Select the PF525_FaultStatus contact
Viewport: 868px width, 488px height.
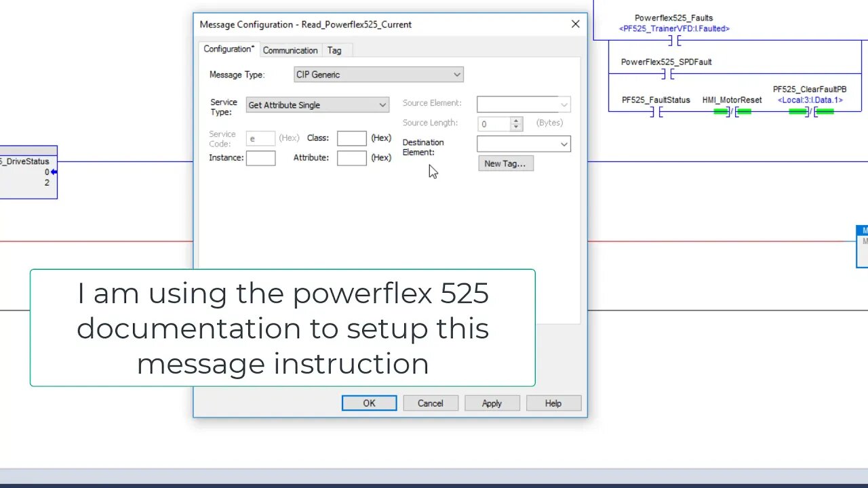(656, 111)
